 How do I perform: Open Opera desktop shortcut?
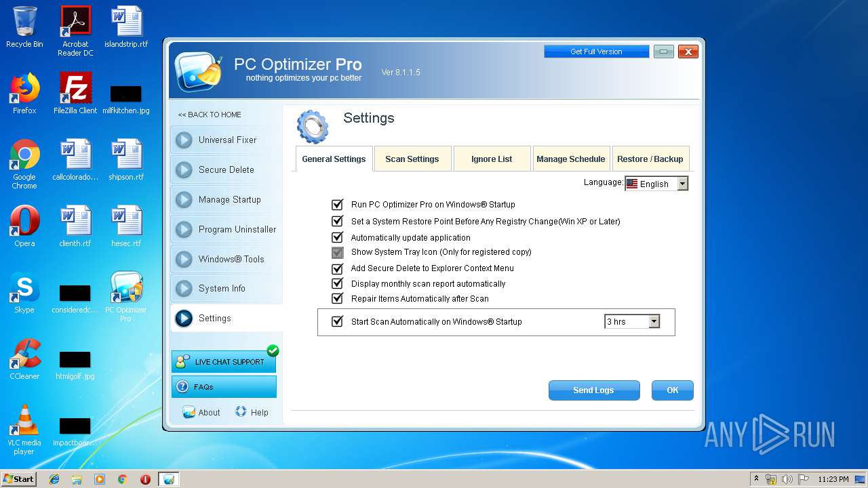(x=24, y=226)
